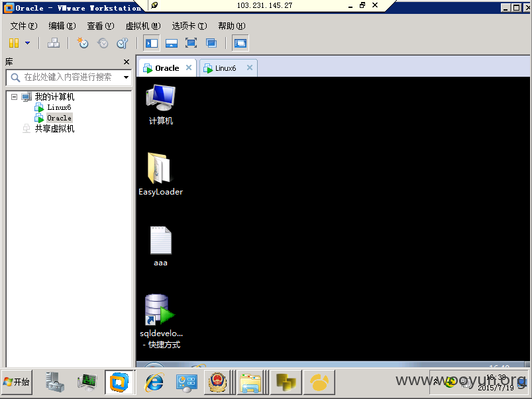Select the sqldeveloper shortcut icon on guest desktop

pyautogui.click(x=161, y=322)
